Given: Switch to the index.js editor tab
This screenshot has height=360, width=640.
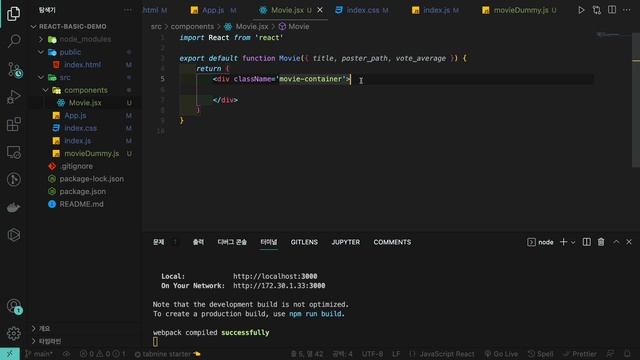Looking at the screenshot, I should (x=436, y=10).
